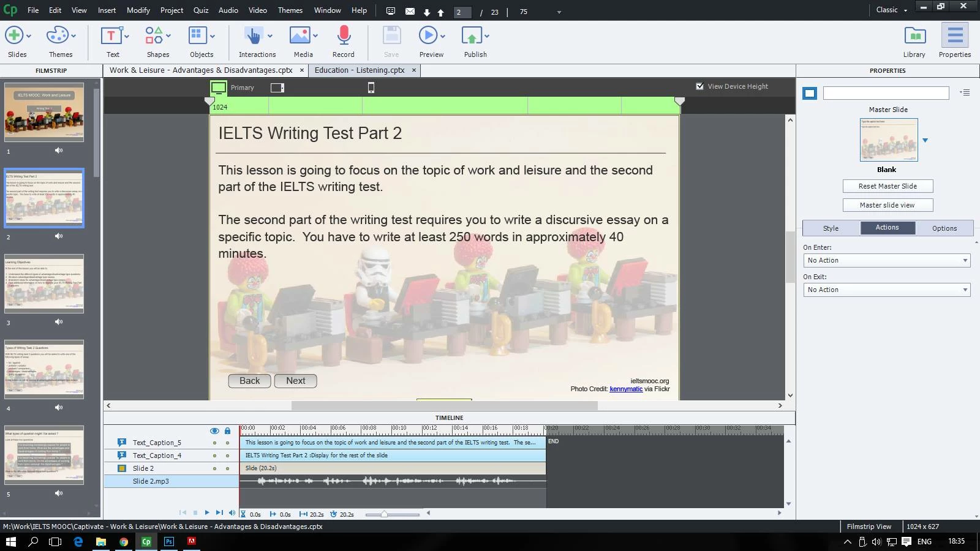Image resolution: width=980 pixels, height=551 pixels.
Task: Toggle timeline audio mute speaker icon
Action: click(x=232, y=513)
